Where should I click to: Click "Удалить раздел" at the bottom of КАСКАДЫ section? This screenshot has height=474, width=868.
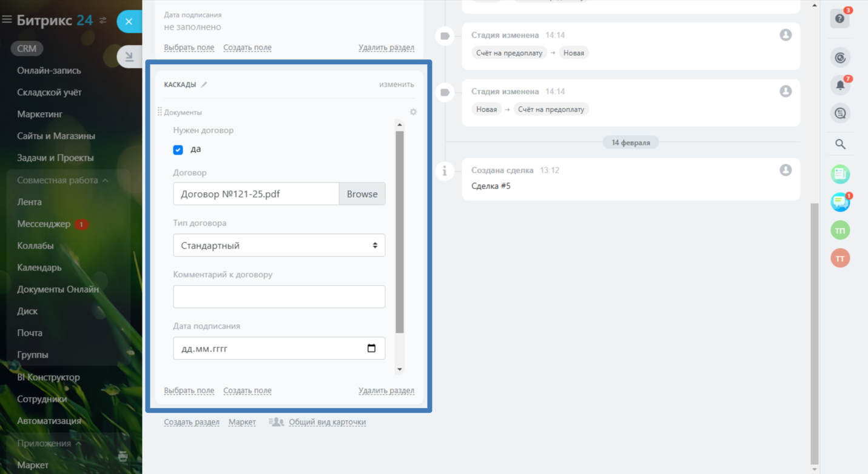tap(386, 391)
